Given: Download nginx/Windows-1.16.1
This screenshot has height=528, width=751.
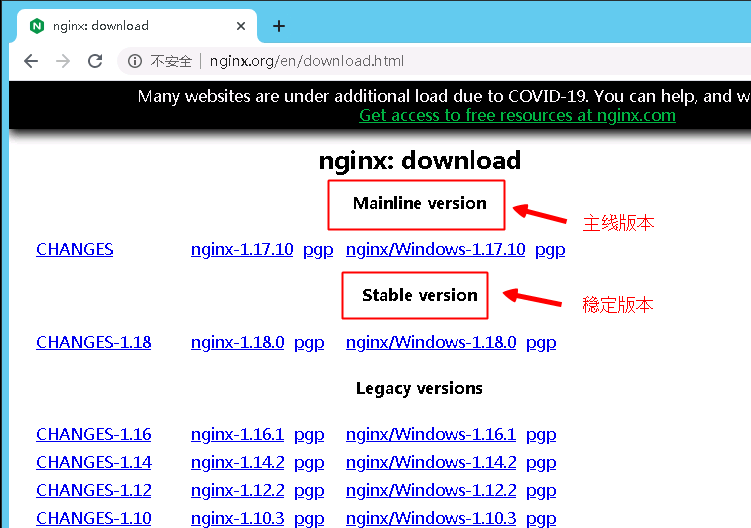Looking at the screenshot, I should coord(431,434).
